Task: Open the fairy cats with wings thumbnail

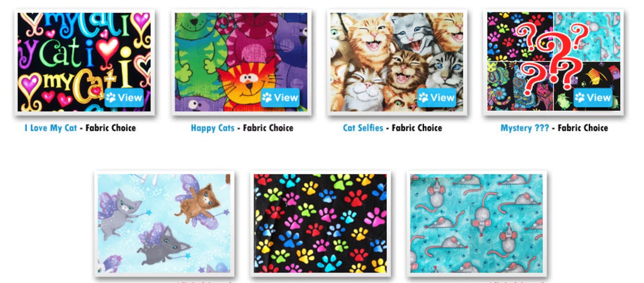Action: [164, 224]
